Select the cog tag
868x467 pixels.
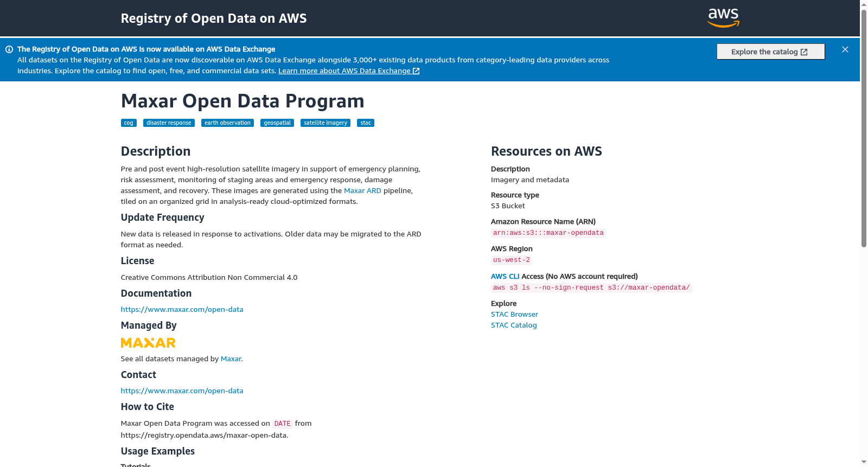[129, 123]
